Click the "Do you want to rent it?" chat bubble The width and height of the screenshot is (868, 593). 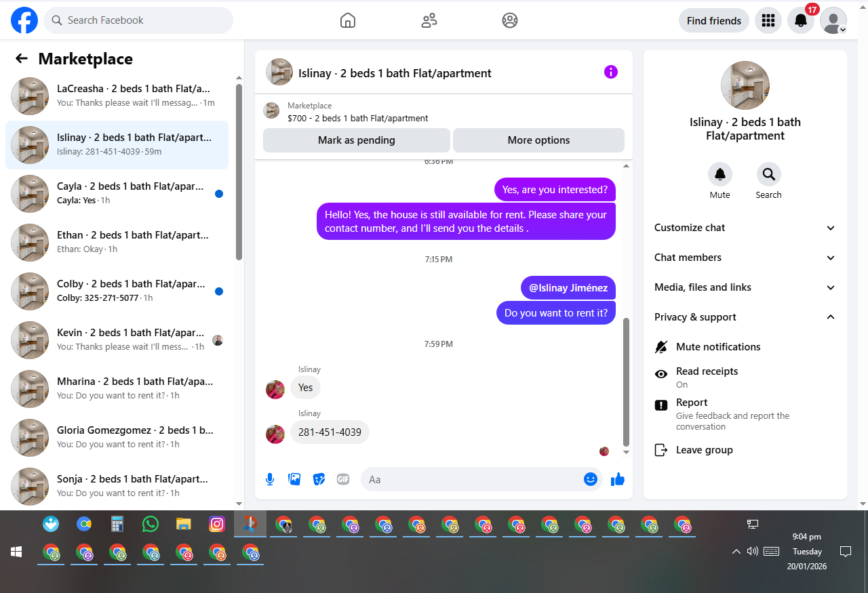coord(556,313)
